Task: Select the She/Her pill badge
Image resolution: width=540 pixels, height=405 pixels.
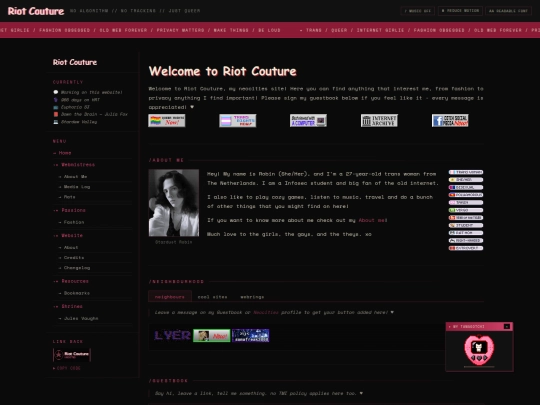Action: coord(466,180)
